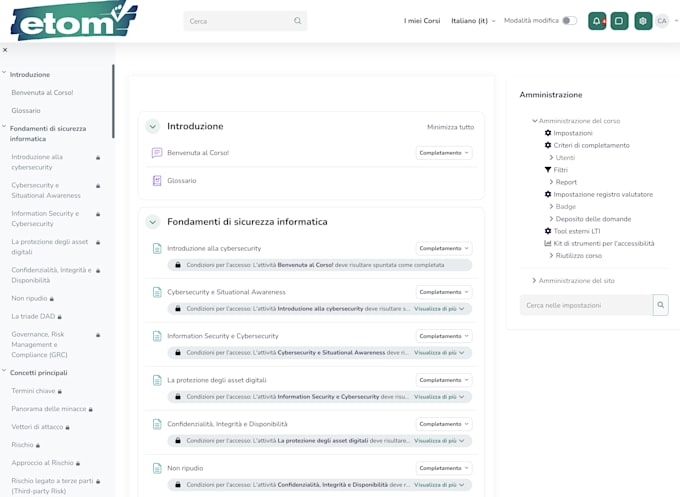Click the Benvenuta al Corso! forum icon
Viewport: 680px width, 497px height.
(157, 153)
